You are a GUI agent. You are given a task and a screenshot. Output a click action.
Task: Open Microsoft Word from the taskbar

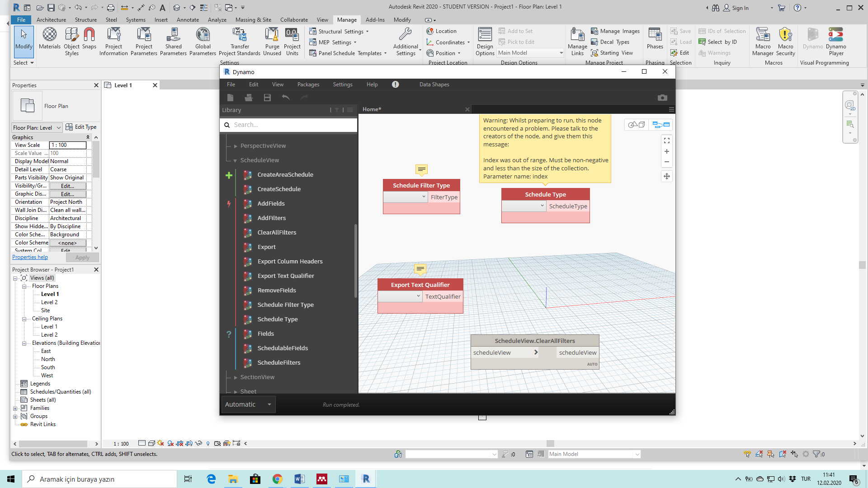tap(299, 479)
